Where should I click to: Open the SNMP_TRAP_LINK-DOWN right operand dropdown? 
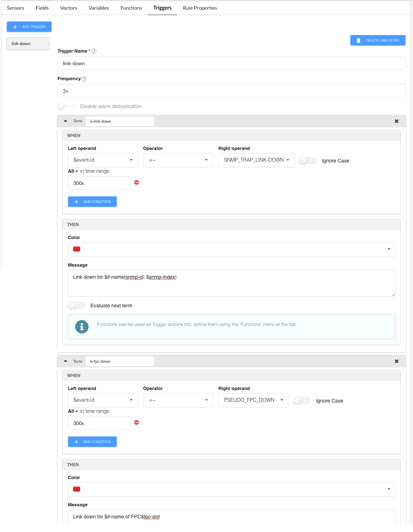click(x=256, y=160)
